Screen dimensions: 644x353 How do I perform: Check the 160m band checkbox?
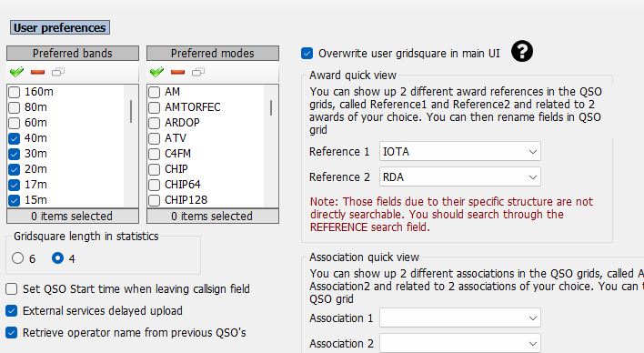tap(15, 92)
